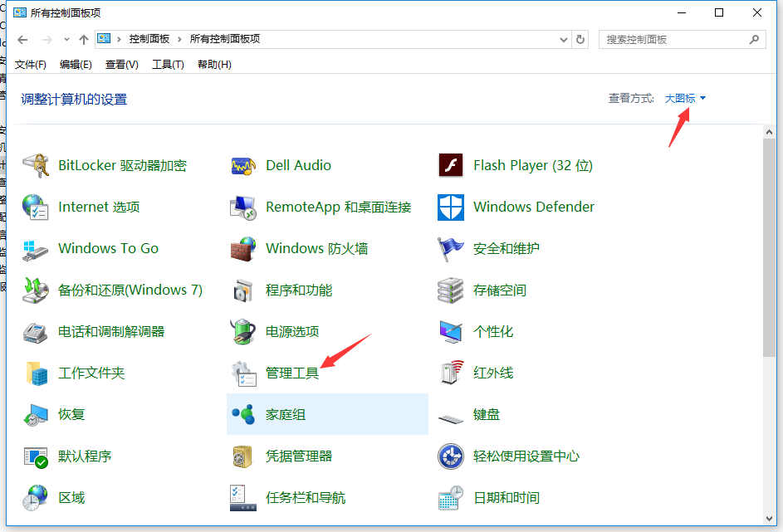
Task: Click the 程序和功能 link text
Action: click(x=299, y=290)
